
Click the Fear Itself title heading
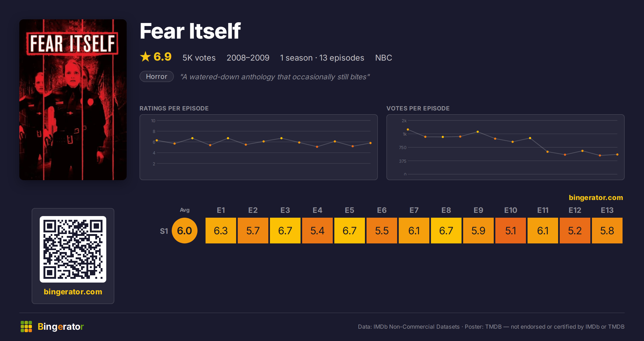click(x=190, y=31)
